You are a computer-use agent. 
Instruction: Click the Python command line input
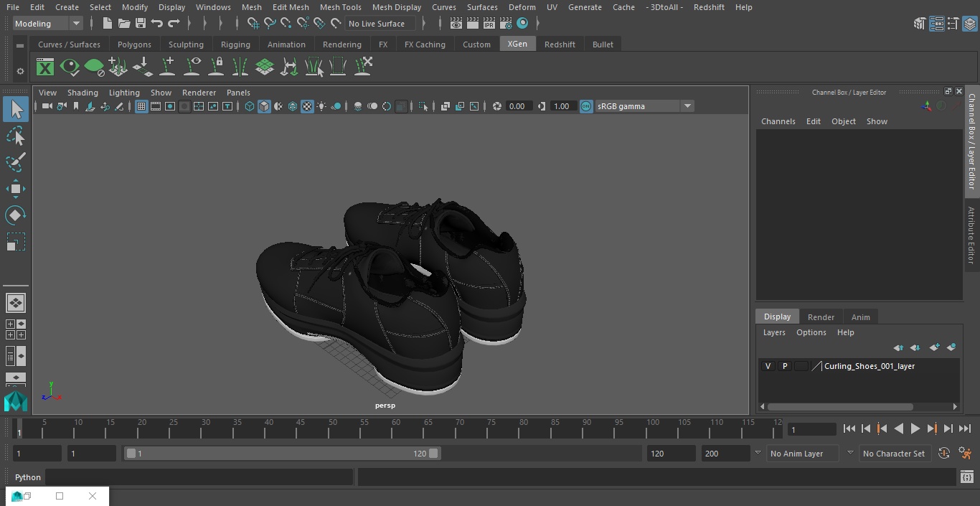pyautogui.click(x=199, y=477)
